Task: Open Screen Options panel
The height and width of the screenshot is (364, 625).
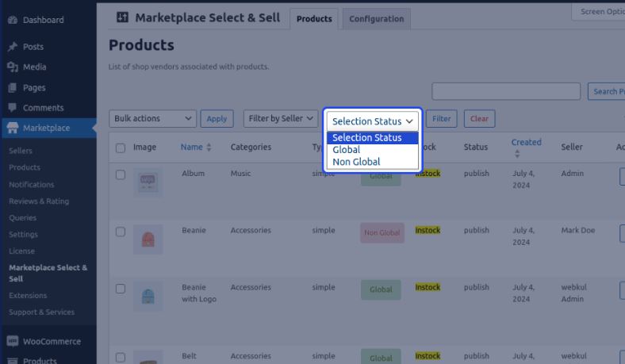Action: tap(599, 12)
